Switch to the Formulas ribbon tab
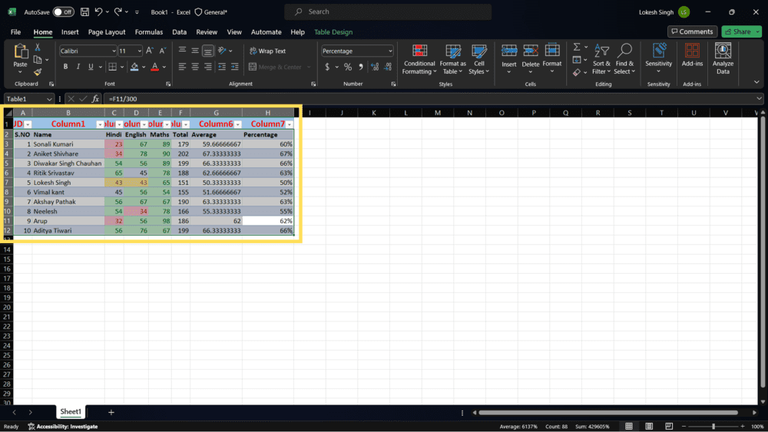This screenshot has width=768, height=432. click(x=149, y=32)
